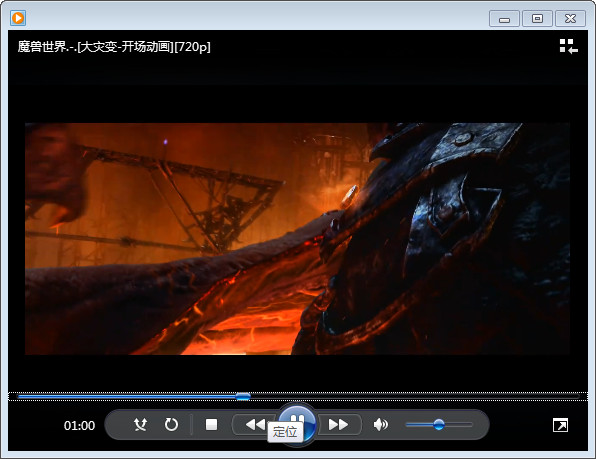596x459 pixels.
Task: Click the video title 魔兽世界 text
Action: tap(114, 47)
